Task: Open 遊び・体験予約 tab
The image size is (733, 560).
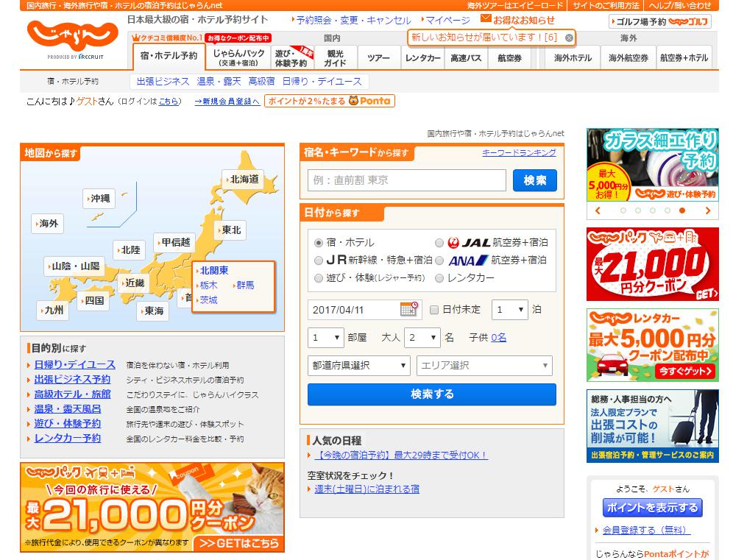Action: click(293, 57)
